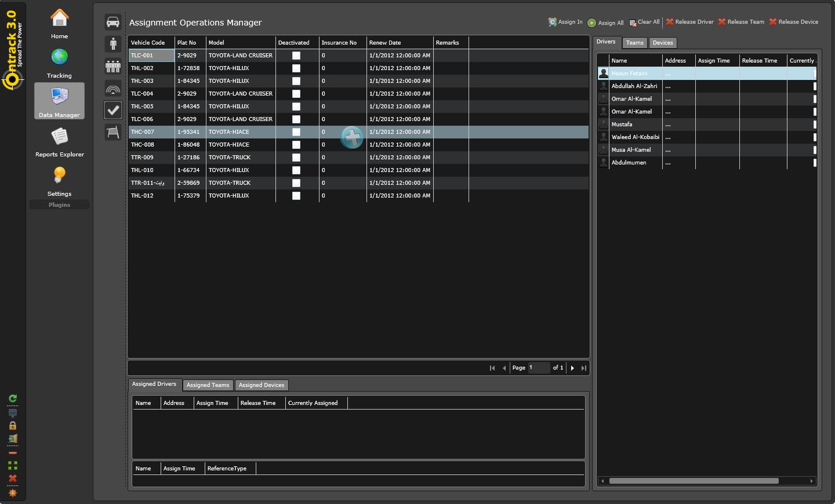Open the Drivers section via person icon
The image size is (835, 504).
(x=112, y=43)
